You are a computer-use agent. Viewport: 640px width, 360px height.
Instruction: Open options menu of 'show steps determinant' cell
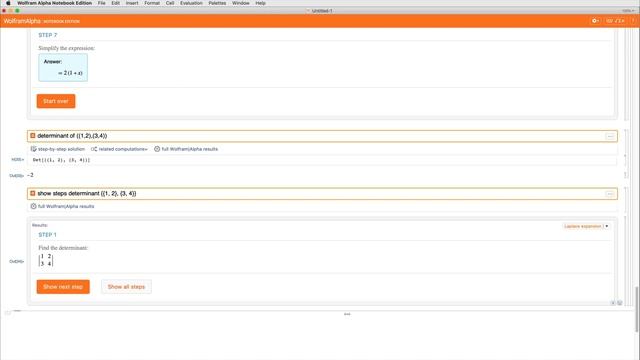click(610, 194)
